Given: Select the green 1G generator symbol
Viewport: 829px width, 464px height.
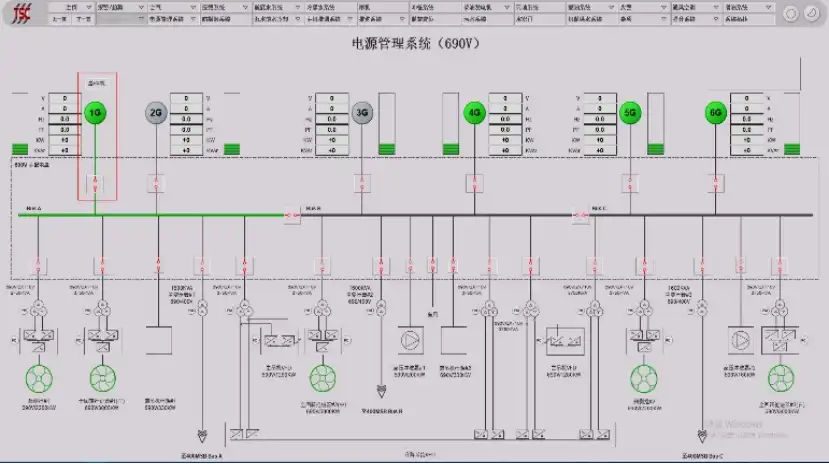Looking at the screenshot, I should [x=96, y=112].
